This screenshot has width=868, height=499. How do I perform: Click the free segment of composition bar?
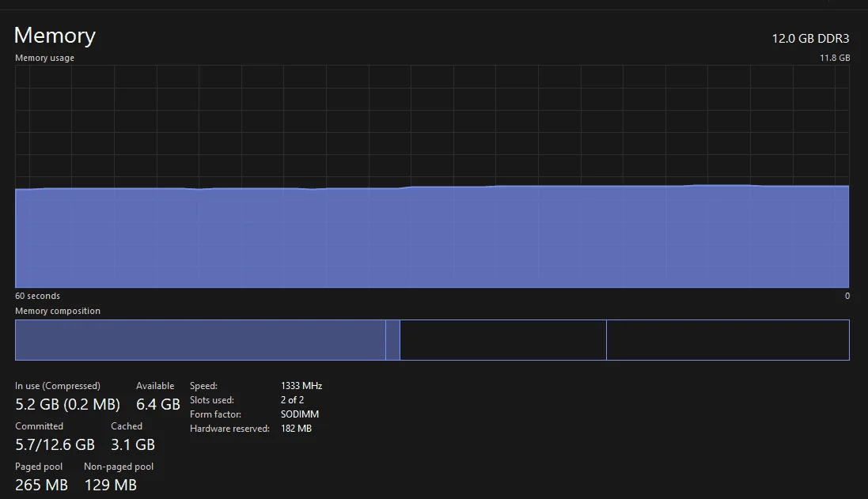tap(728, 340)
